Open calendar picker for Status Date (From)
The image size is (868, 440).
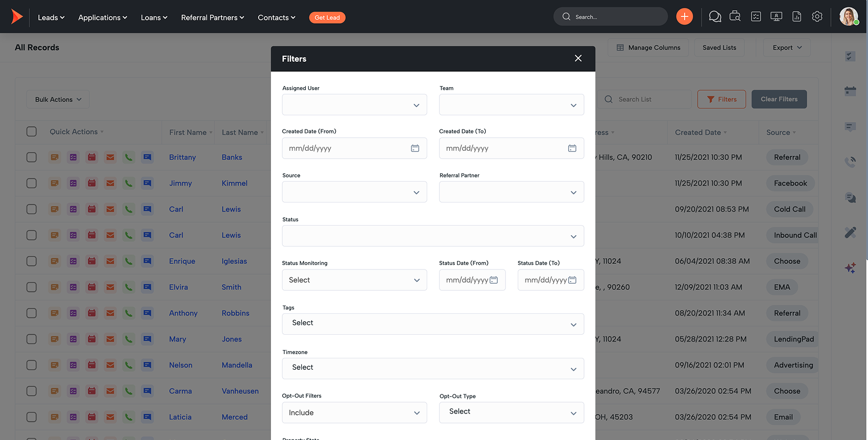point(494,280)
